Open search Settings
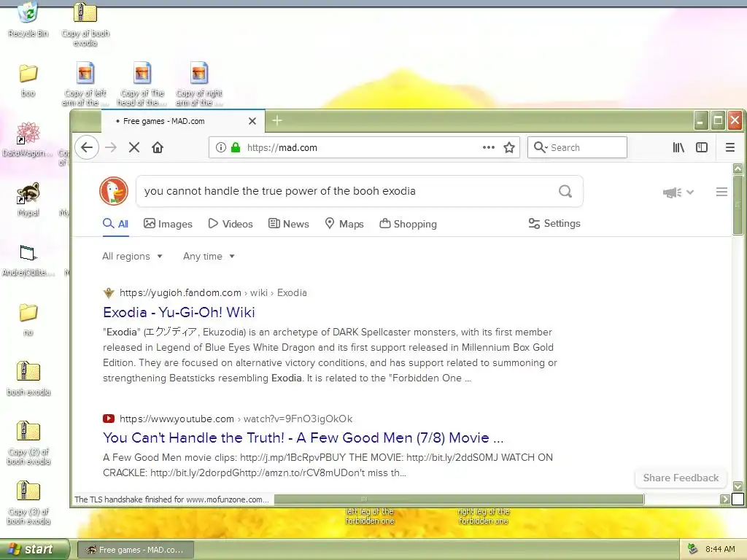This screenshot has width=747, height=560. 554,223
